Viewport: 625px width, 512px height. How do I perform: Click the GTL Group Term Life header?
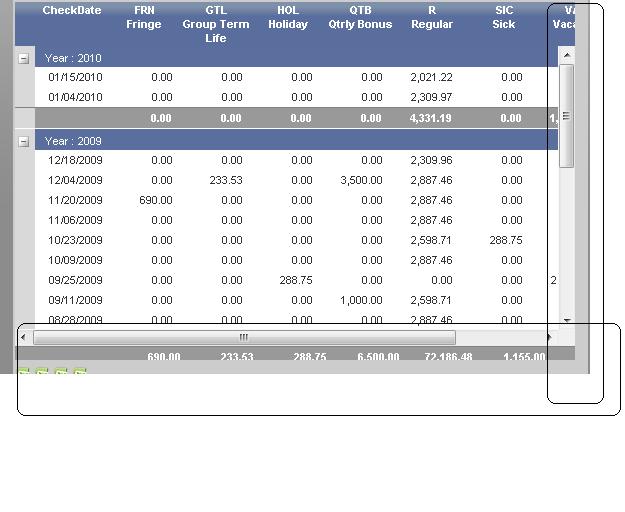tap(216, 24)
